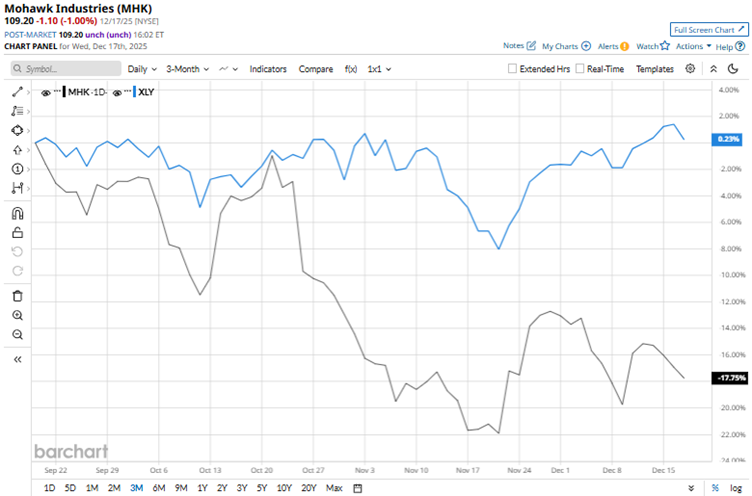
Task: Toggle the lock drawings padlock
Action: coord(17,233)
